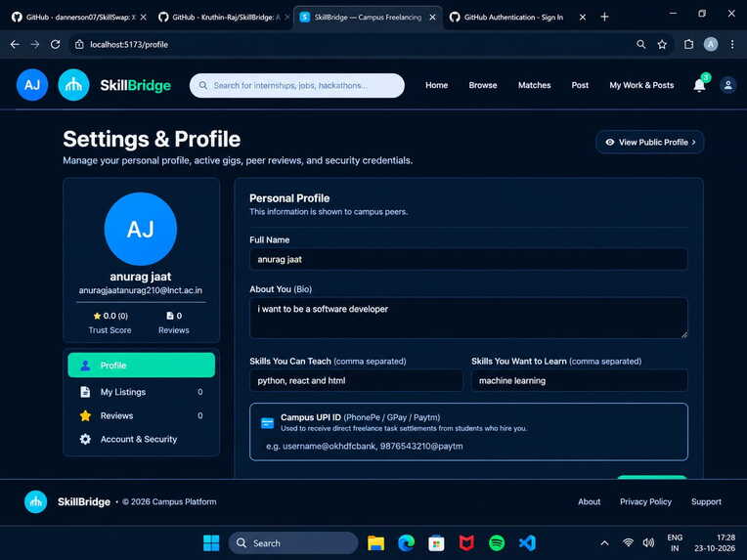This screenshot has height=560, width=747.
Task: Open Spotify from the taskbar
Action: pos(497,542)
